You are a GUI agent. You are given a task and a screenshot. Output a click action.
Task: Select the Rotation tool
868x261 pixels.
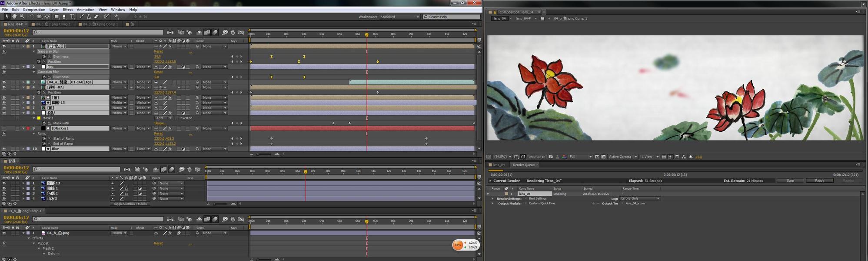tap(32, 17)
